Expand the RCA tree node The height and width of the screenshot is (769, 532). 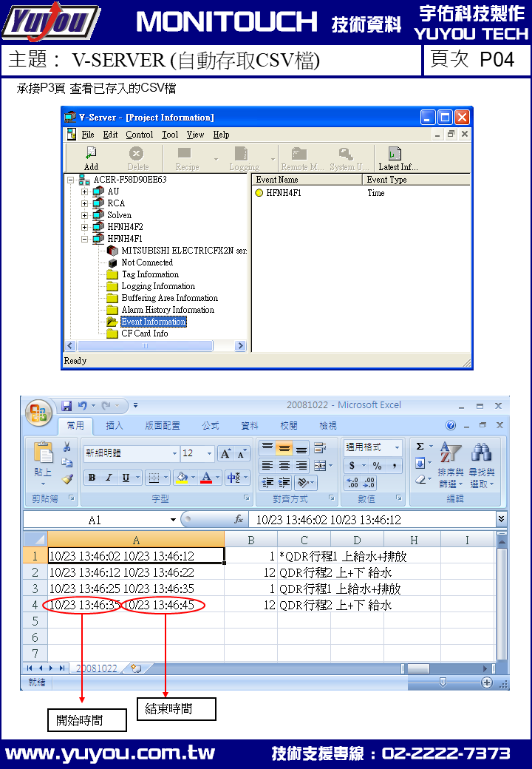tap(85, 203)
